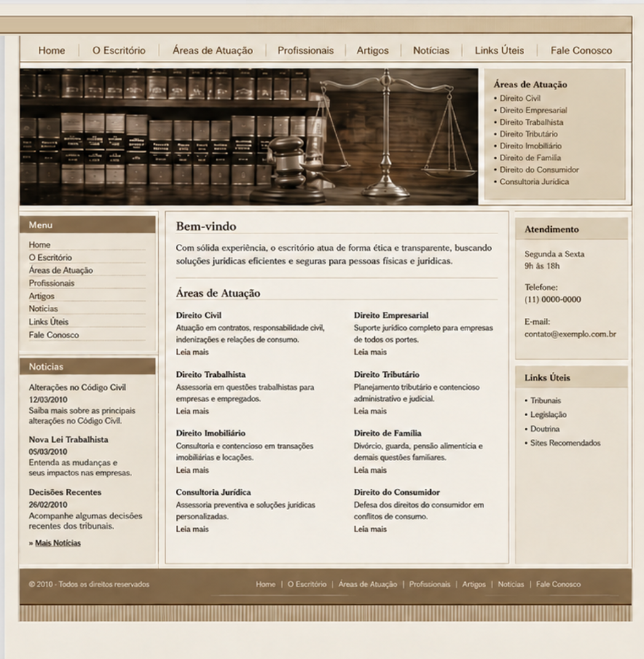The height and width of the screenshot is (659, 644).
Task: Click the law books and scales banner image
Action: click(x=249, y=136)
